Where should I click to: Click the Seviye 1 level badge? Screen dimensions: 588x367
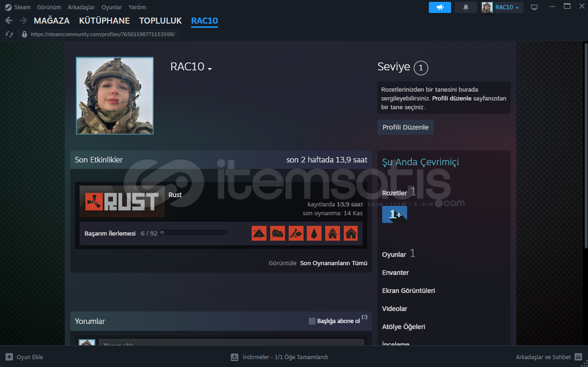pyautogui.click(x=421, y=68)
